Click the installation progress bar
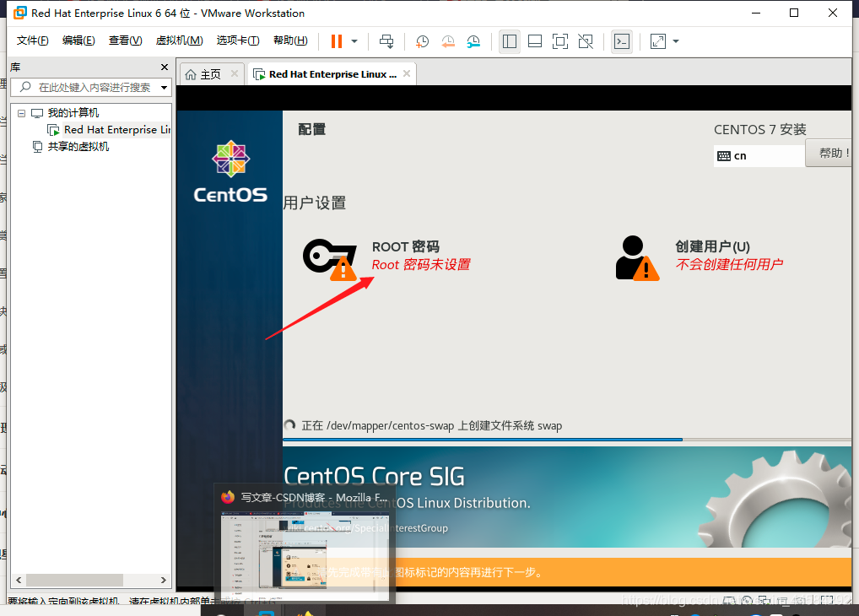 point(566,440)
